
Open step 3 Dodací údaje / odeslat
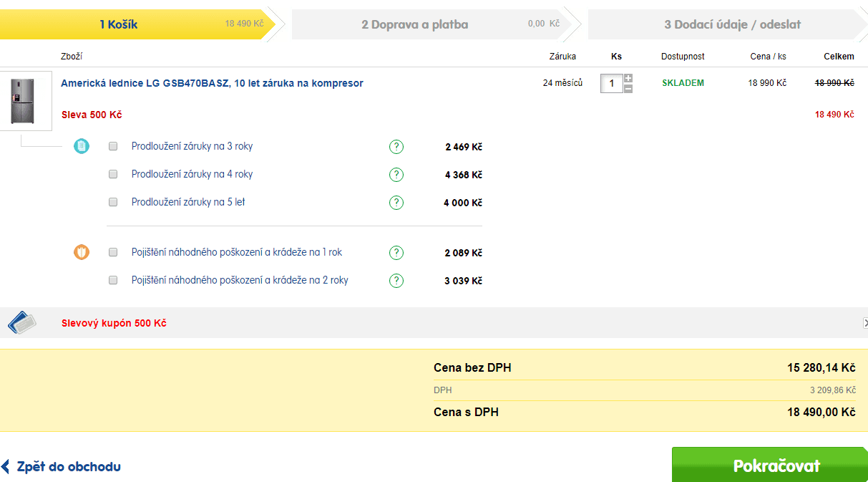[x=726, y=24]
